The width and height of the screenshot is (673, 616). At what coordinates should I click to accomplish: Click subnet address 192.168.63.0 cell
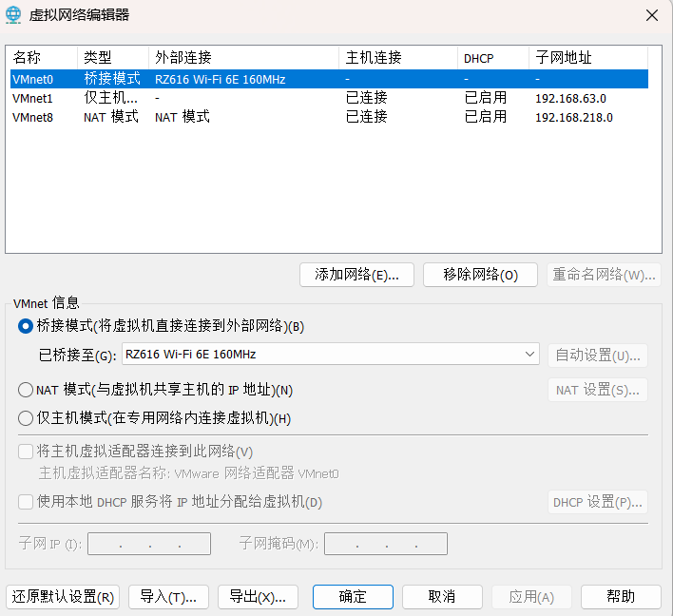(570, 99)
